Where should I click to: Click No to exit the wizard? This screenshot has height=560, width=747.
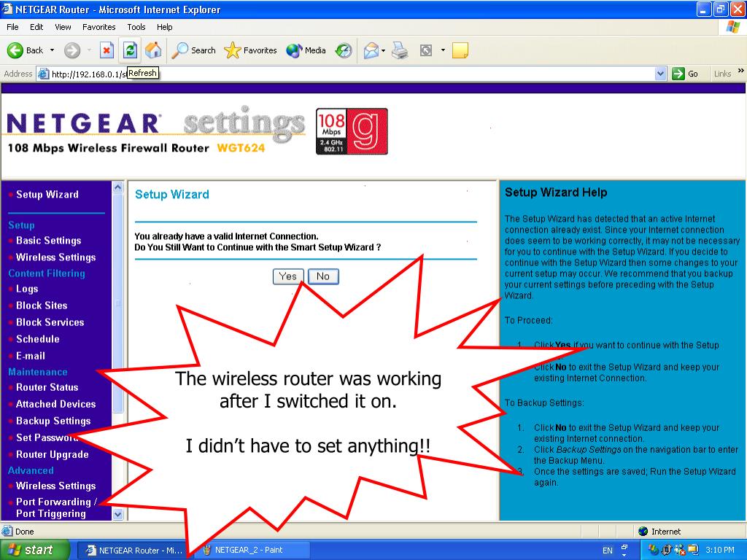click(x=323, y=276)
